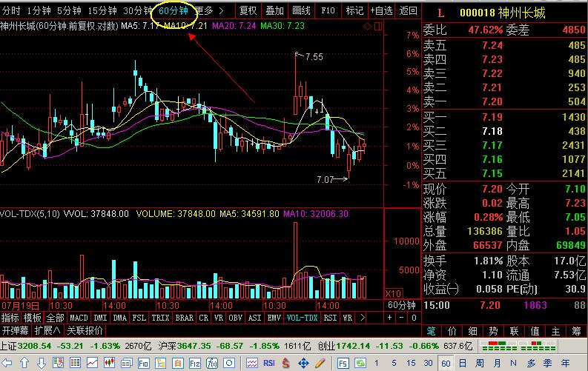Click the +自选 add to watchlist button
The height and width of the screenshot is (371, 588).
click(381, 10)
